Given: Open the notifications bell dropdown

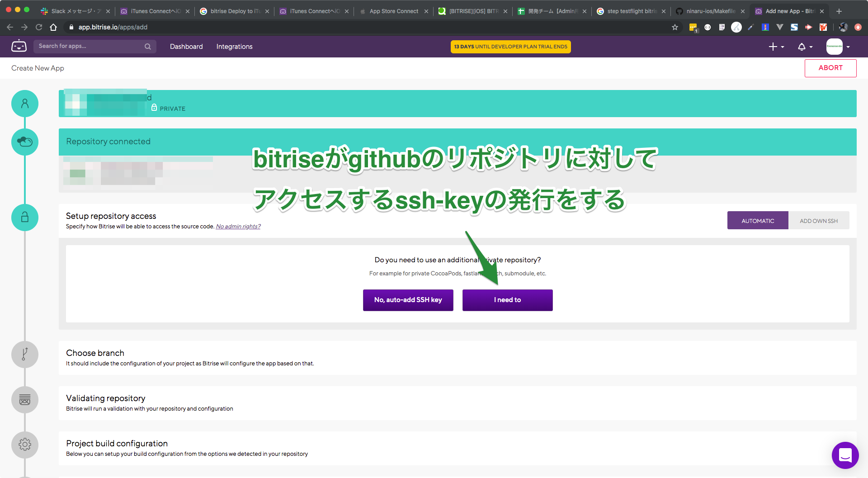Looking at the screenshot, I should (x=805, y=47).
